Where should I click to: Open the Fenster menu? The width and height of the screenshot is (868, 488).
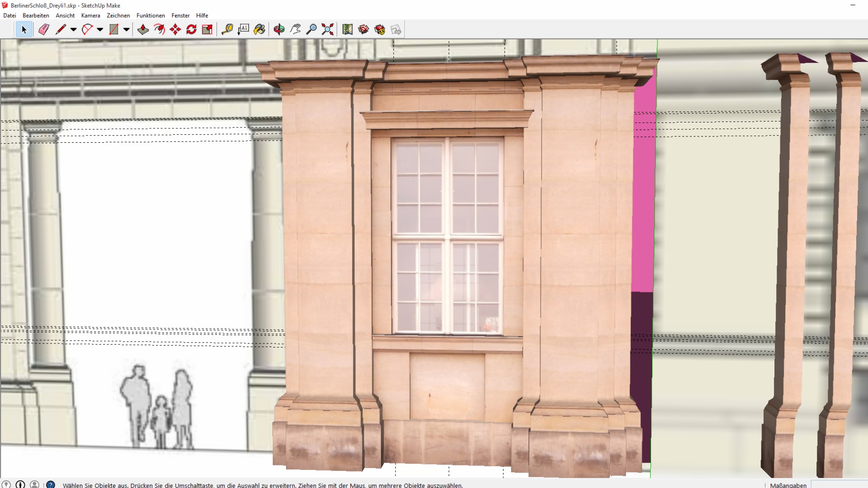point(180,15)
